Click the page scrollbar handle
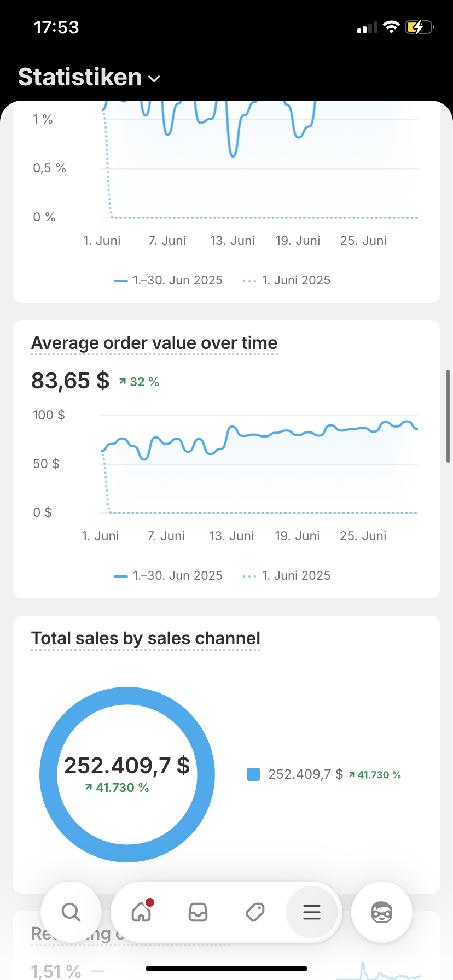Screen dimensions: 453x980 (448, 416)
